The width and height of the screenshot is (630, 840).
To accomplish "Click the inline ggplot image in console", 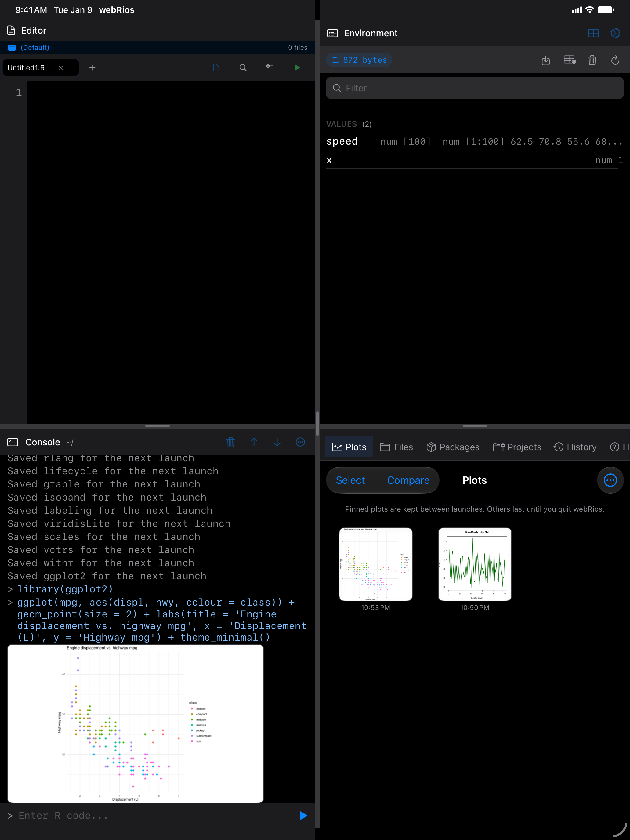I will pyautogui.click(x=136, y=723).
